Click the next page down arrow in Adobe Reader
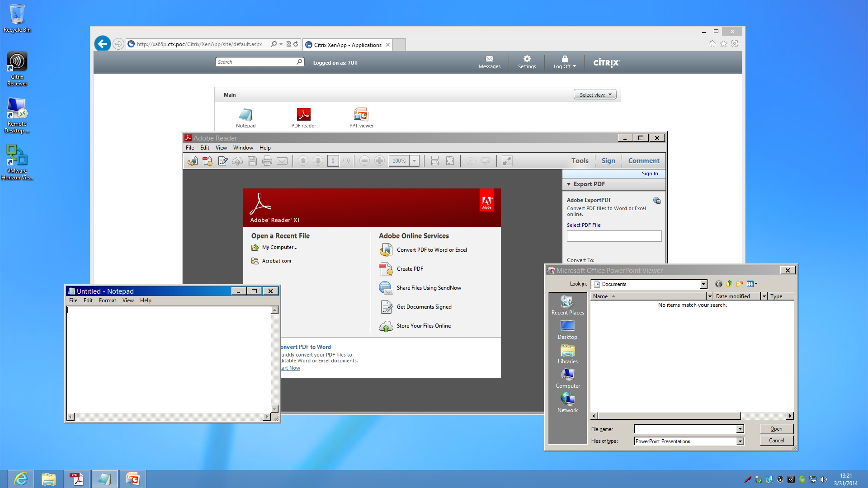 318,161
